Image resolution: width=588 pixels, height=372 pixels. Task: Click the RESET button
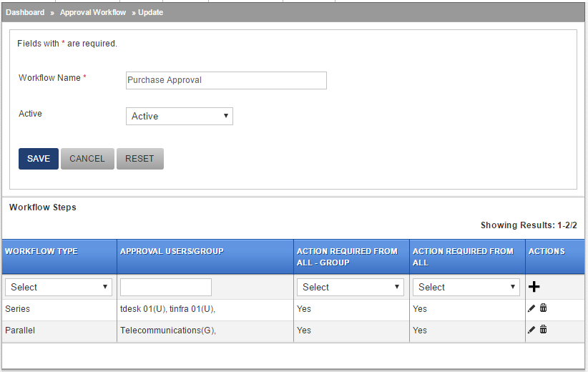[x=140, y=159]
